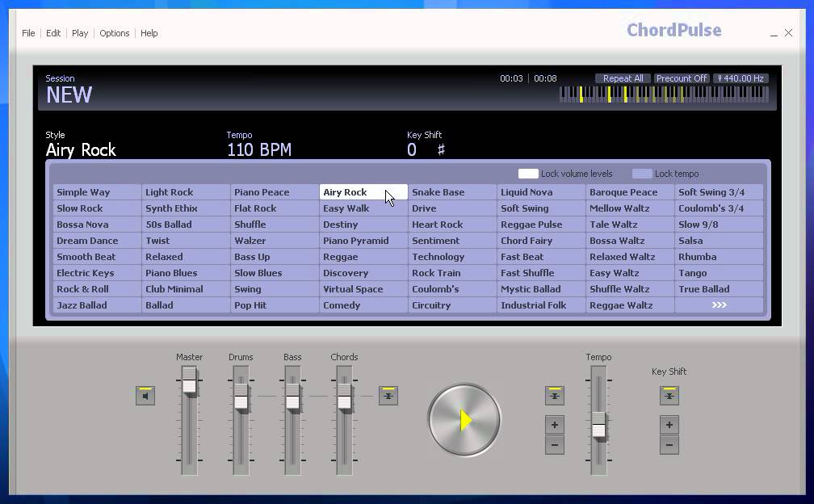Choose the Piano Pyramid style
The image size is (814, 504).
[363, 241]
